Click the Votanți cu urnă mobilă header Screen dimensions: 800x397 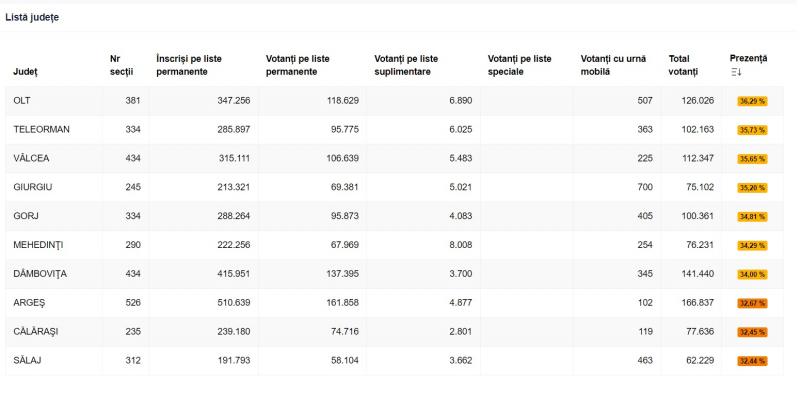pyautogui.click(x=613, y=65)
